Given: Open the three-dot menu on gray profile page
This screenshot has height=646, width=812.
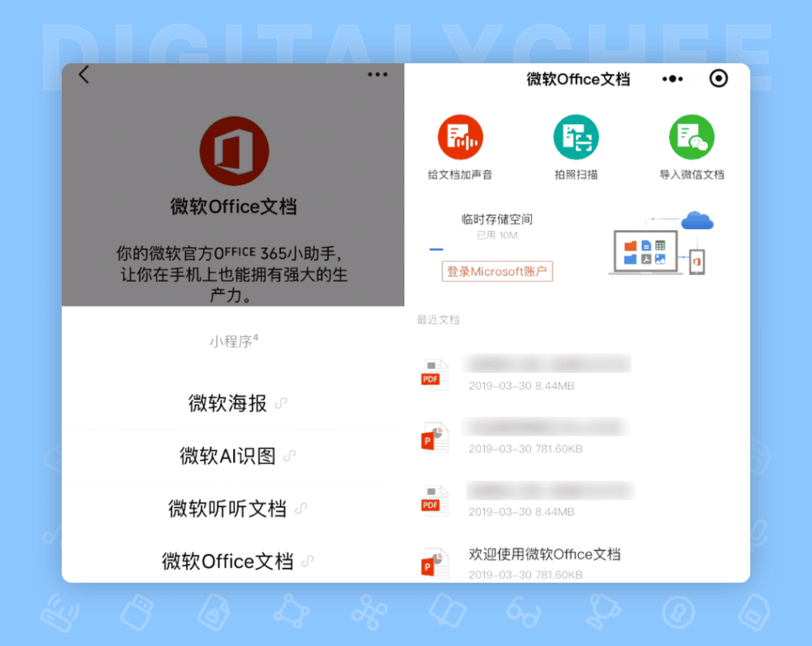Looking at the screenshot, I should [x=378, y=75].
